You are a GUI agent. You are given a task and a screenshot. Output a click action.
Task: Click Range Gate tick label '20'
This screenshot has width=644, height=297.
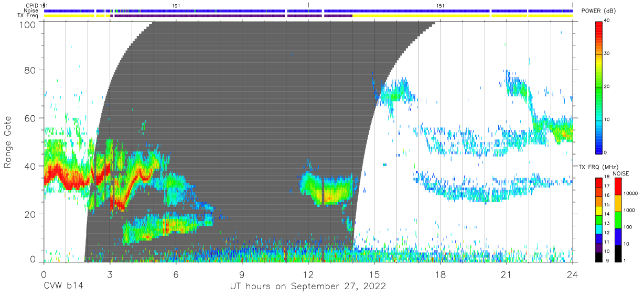31,214
